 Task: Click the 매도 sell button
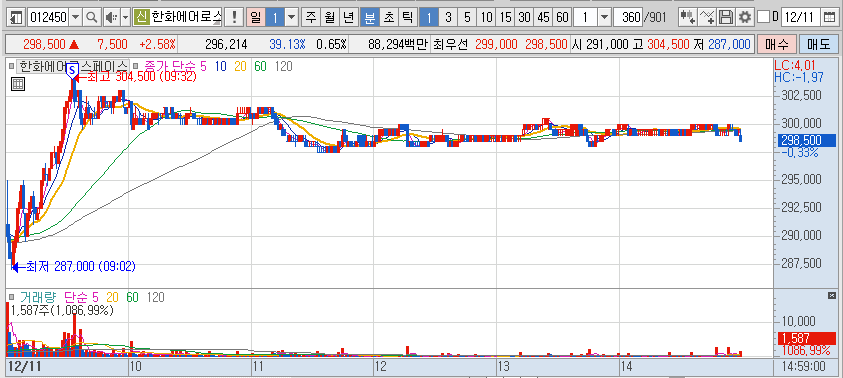818,44
